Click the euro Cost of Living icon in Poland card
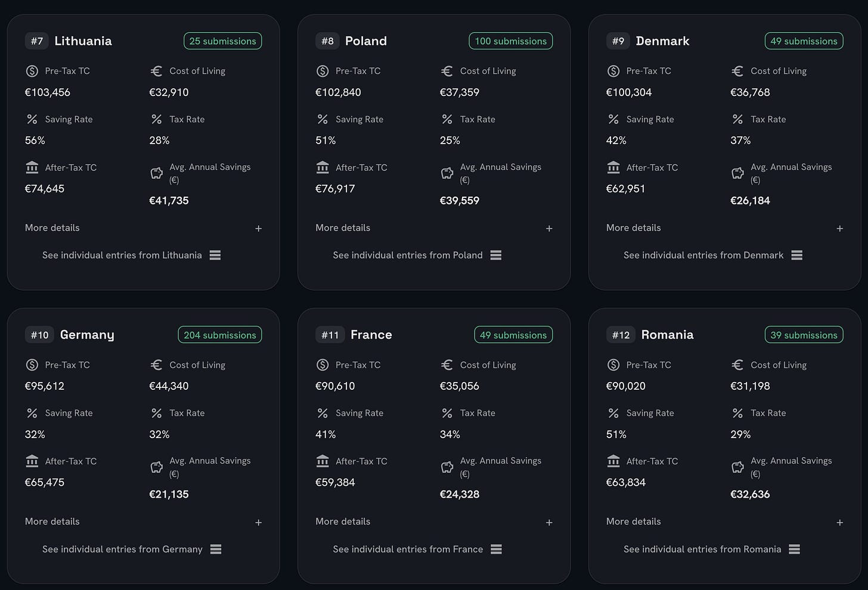Screen dimensions: 868x590 tap(447, 71)
